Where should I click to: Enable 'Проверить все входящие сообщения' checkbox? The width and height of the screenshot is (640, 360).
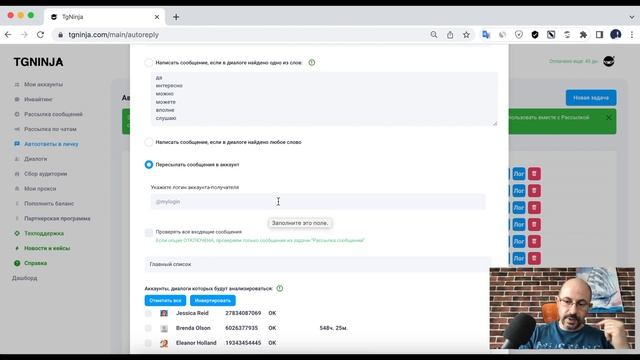coord(149,233)
